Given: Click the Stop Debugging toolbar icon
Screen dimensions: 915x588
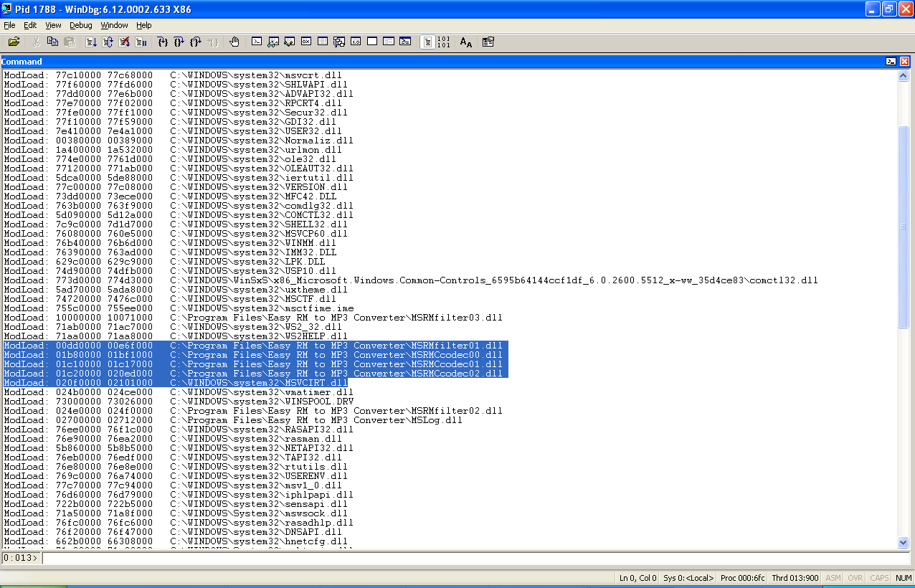Looking at the screenshot, I should tap(125, 42).
